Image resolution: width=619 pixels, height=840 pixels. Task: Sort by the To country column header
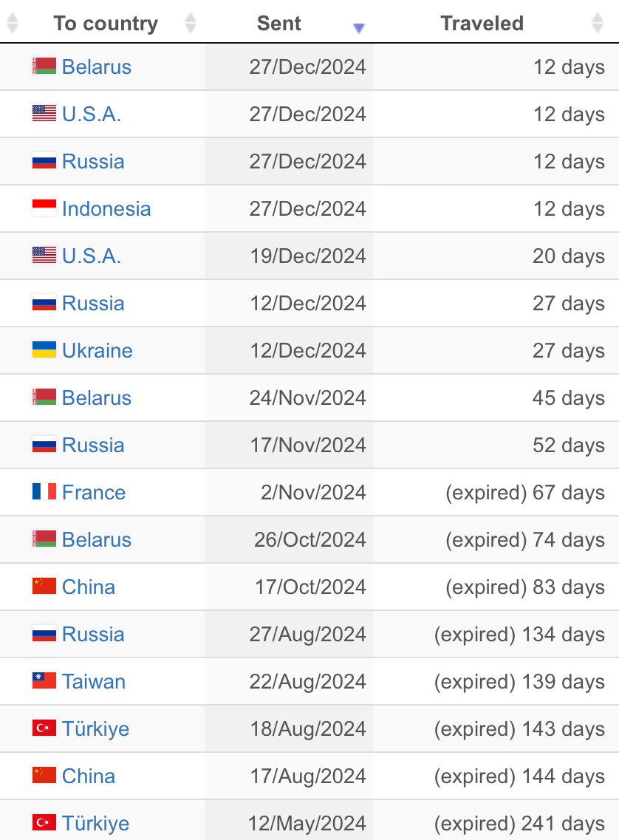point(106,24)
